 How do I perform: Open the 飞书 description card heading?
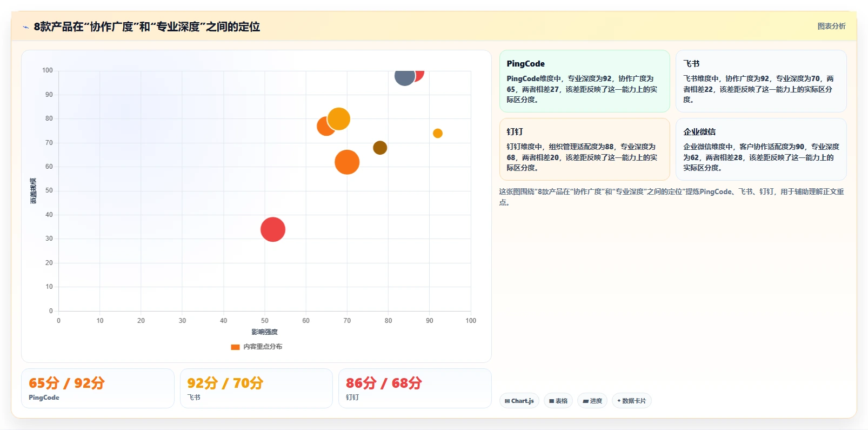[691, 64]
